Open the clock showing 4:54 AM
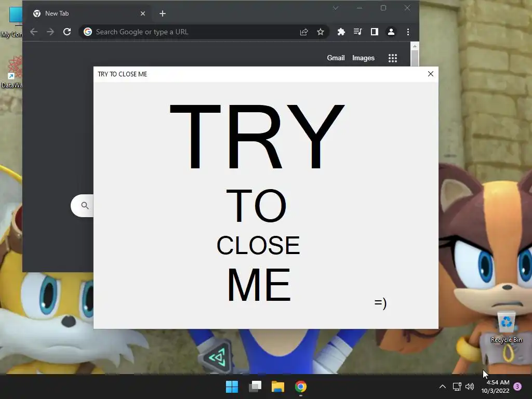The image size is (532, 399). (x=495, y=387)
